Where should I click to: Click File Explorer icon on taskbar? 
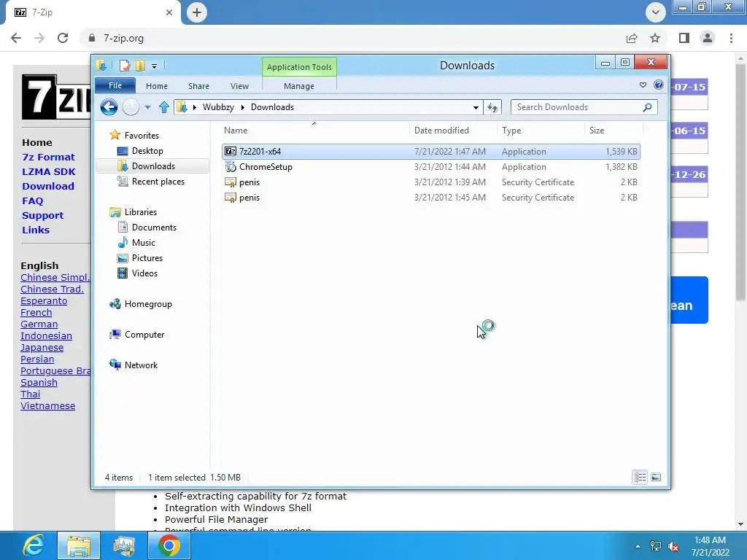click(79, 545)
